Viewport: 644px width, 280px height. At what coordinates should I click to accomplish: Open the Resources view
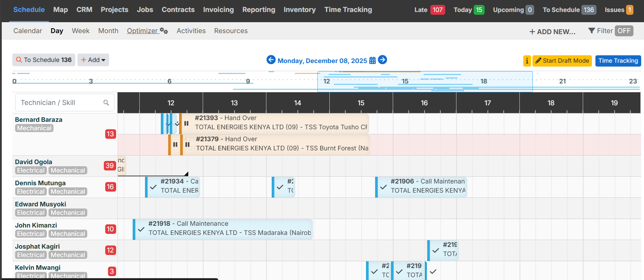click(x=231, y=31)
